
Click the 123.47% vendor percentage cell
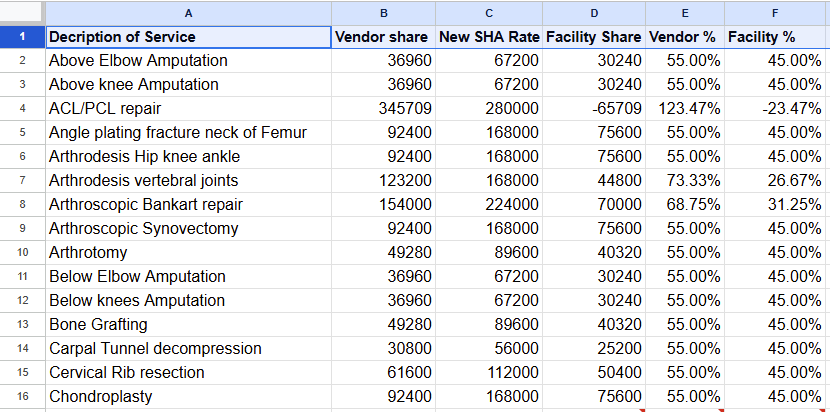coord(684,108)
